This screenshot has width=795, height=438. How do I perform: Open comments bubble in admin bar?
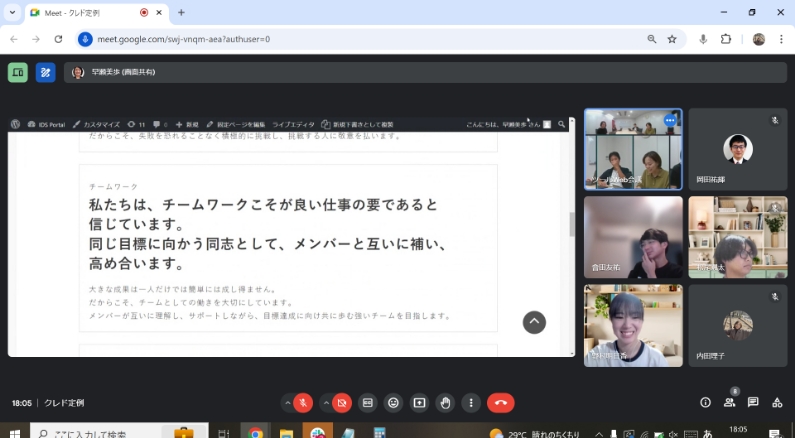[x=160, y=124]
